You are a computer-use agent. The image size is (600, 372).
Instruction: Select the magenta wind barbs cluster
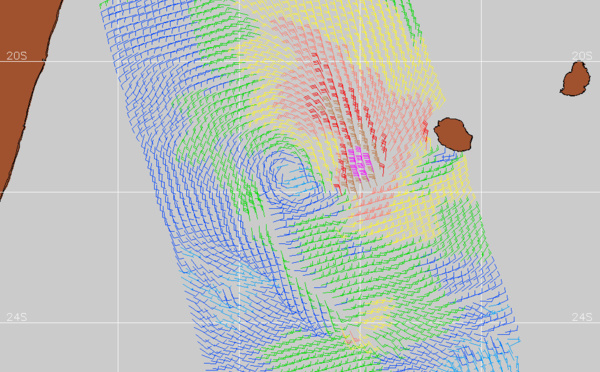coord(360,165)
